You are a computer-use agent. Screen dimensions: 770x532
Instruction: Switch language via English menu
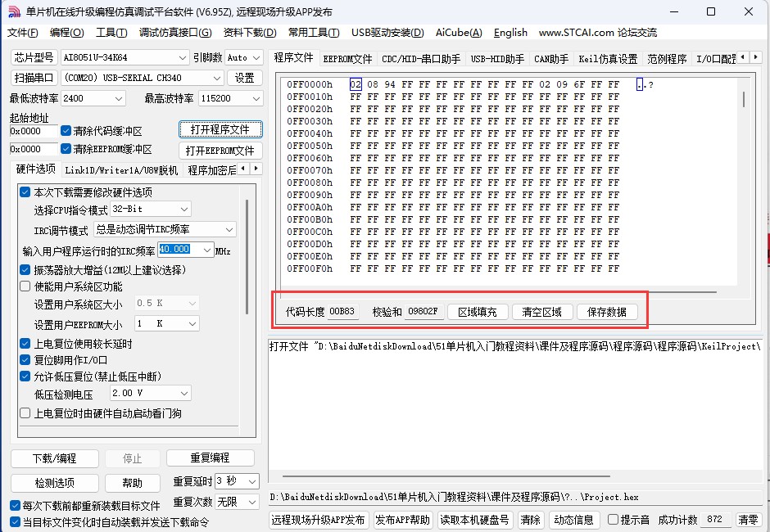pos(510,33)
